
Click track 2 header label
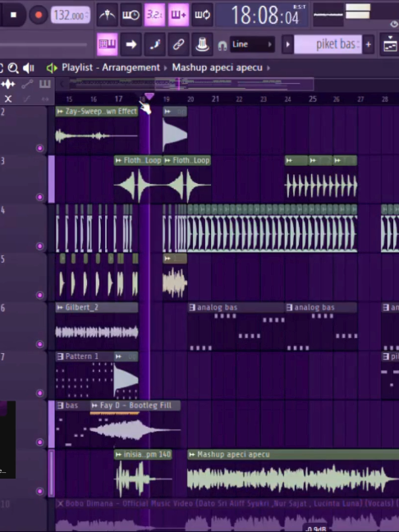[23, 131]
